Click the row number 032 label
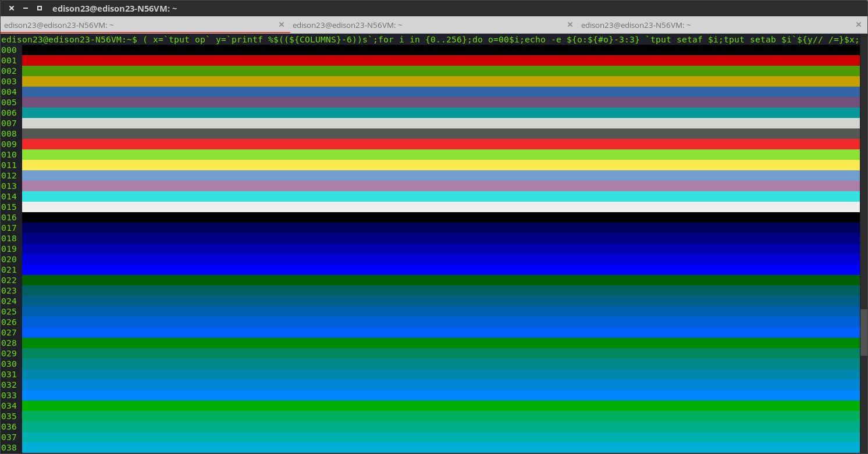 pyautogui.click(x=9, y=385)
